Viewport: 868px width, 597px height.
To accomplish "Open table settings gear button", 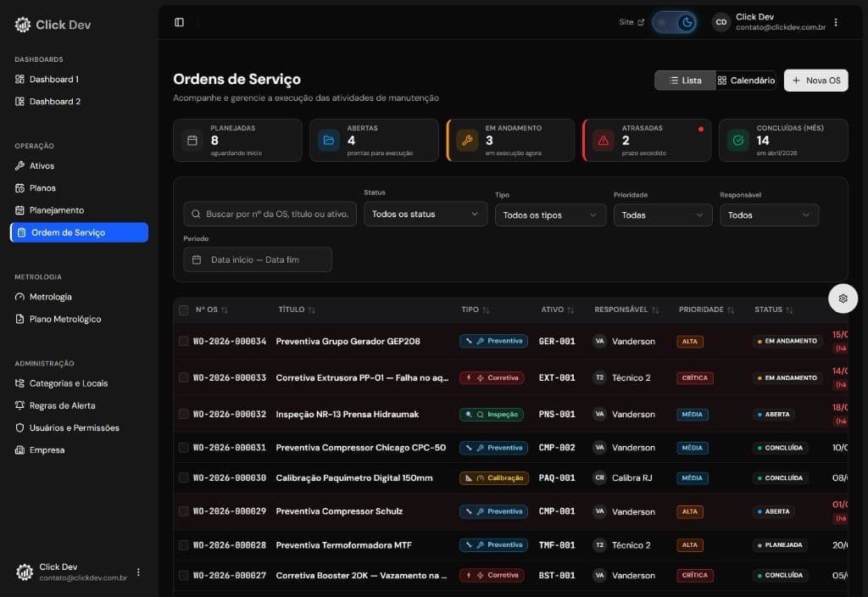I will [843, 298].
